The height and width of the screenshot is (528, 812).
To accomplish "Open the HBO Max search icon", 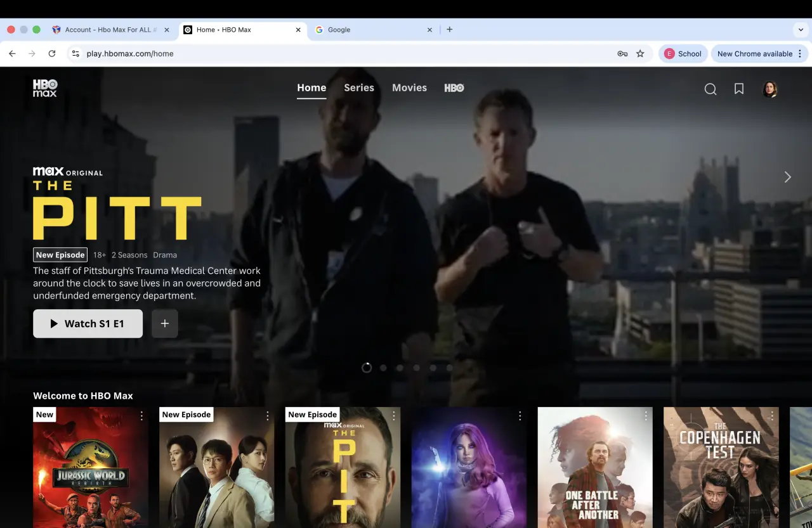I will (710, 89).
